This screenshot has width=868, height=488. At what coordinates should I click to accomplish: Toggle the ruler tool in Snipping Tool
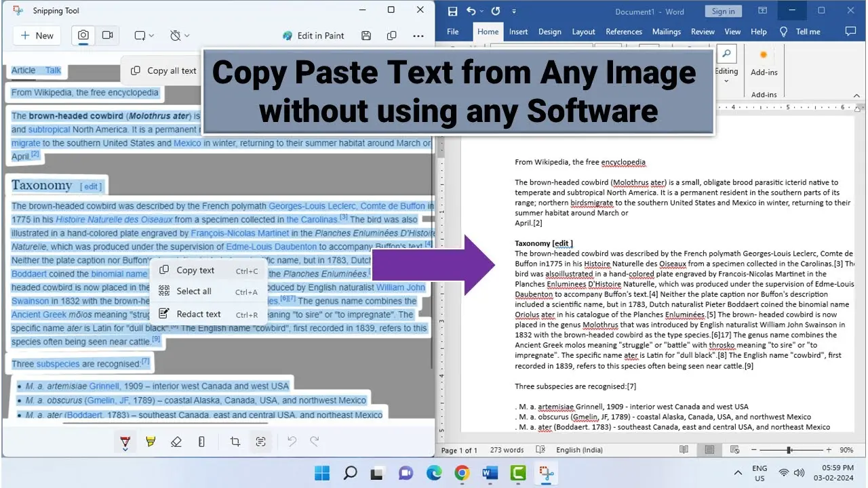click(x=201, y=442)
